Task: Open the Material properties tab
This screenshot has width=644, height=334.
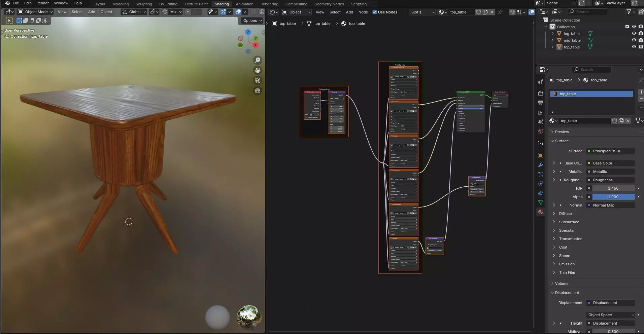Action: point(541,212)
